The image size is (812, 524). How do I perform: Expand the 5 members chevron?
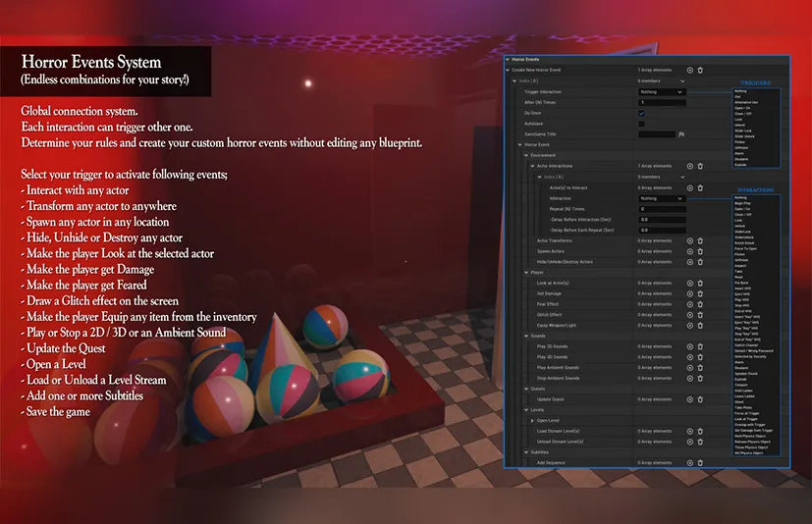(682, 177)
